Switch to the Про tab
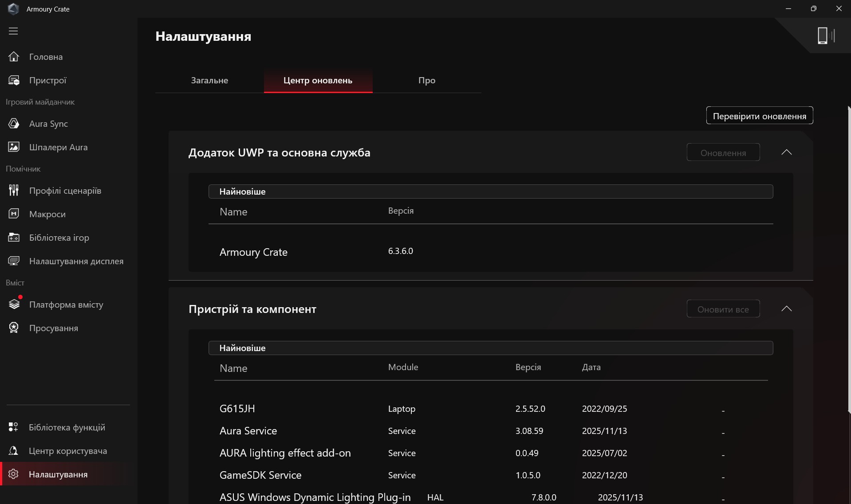851x504 pixels. coord(426,81)
